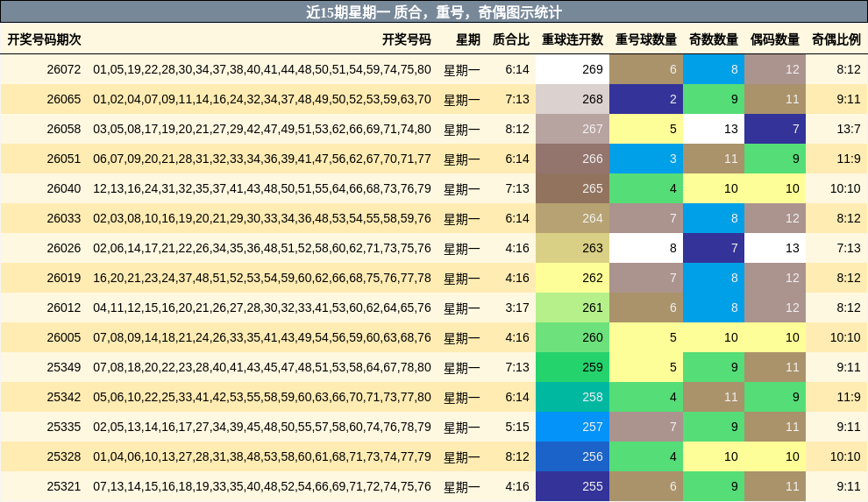Click the table title 近15期星期一 质合，重号，奇偶图示统计
868x502 pixels.
[x=434, y=12]
